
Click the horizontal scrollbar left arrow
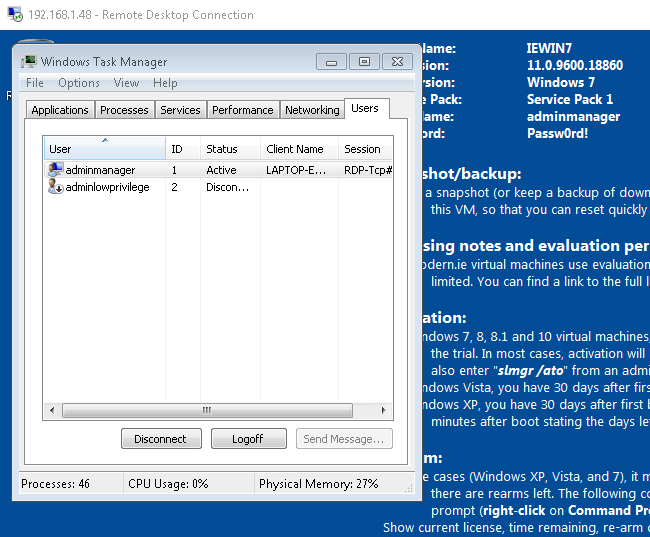52,411
